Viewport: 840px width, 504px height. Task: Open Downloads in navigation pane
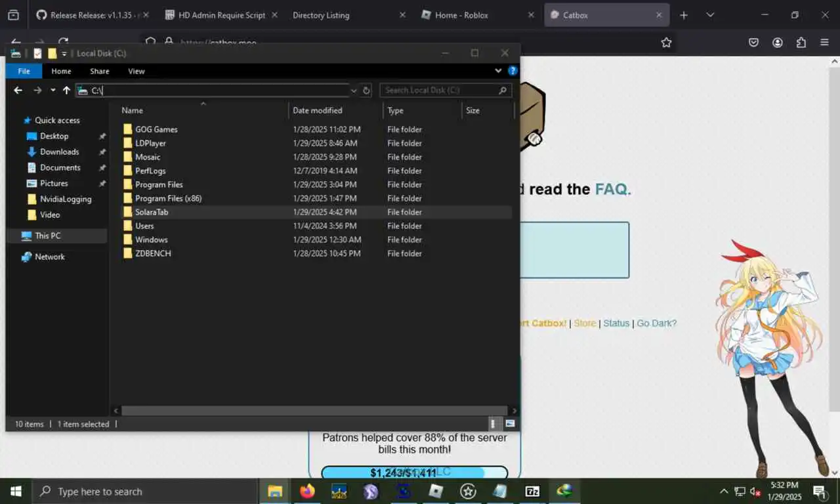tap(59, 152)
